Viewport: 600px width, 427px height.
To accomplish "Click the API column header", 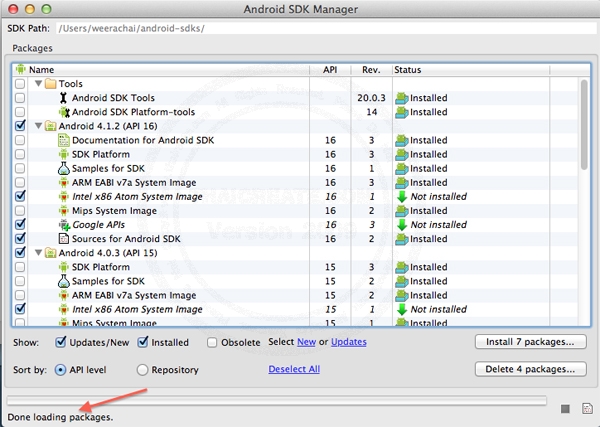I will (330, 70).
